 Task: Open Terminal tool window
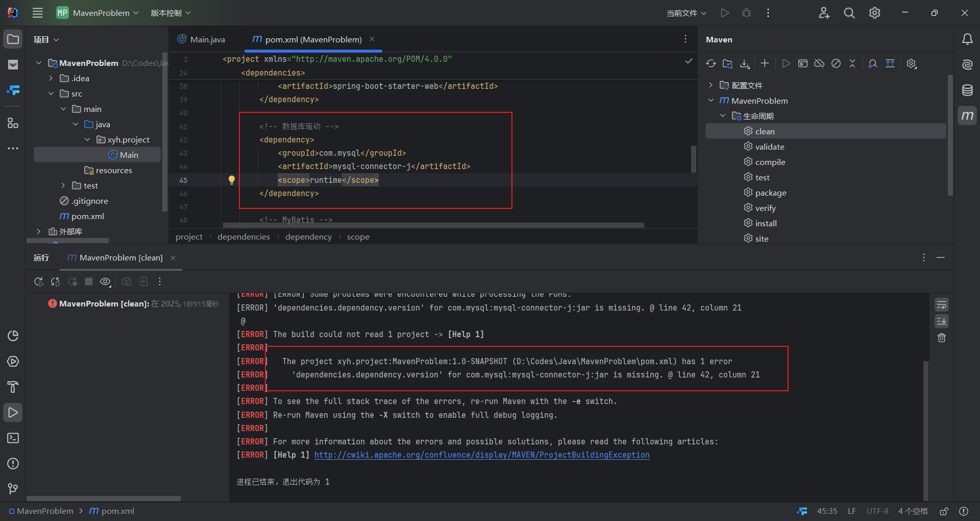[13, 438]
